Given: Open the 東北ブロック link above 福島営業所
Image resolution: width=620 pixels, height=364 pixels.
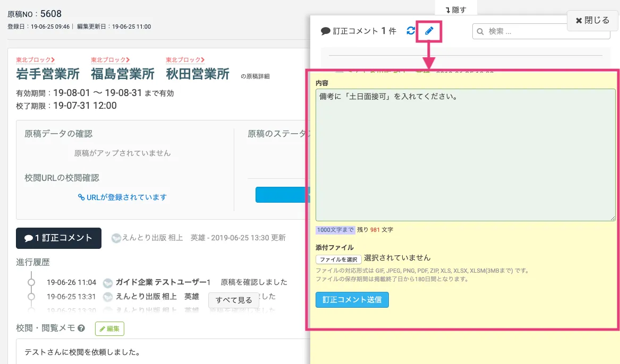Looking at the screenshot, I should 111,59.
